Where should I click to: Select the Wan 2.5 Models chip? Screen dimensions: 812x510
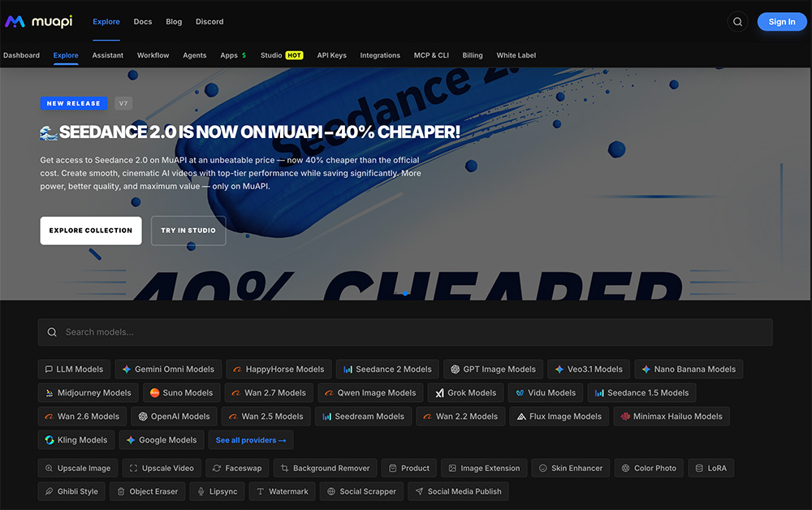(x=266, y=417)
